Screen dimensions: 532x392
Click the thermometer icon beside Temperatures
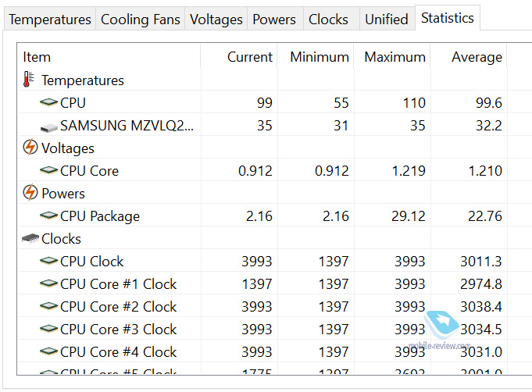(30, 80)
